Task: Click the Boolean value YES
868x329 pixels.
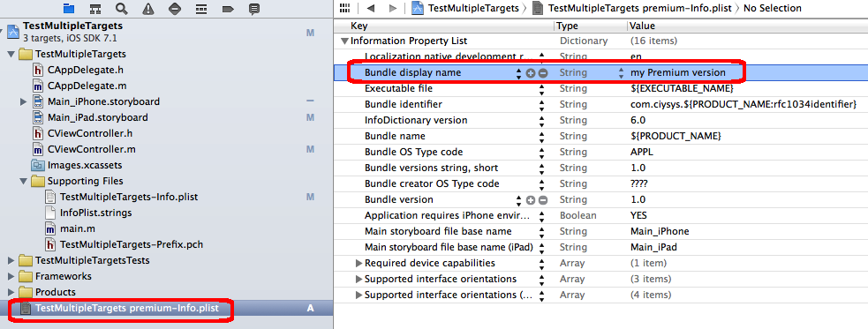Action: point(638,215)
